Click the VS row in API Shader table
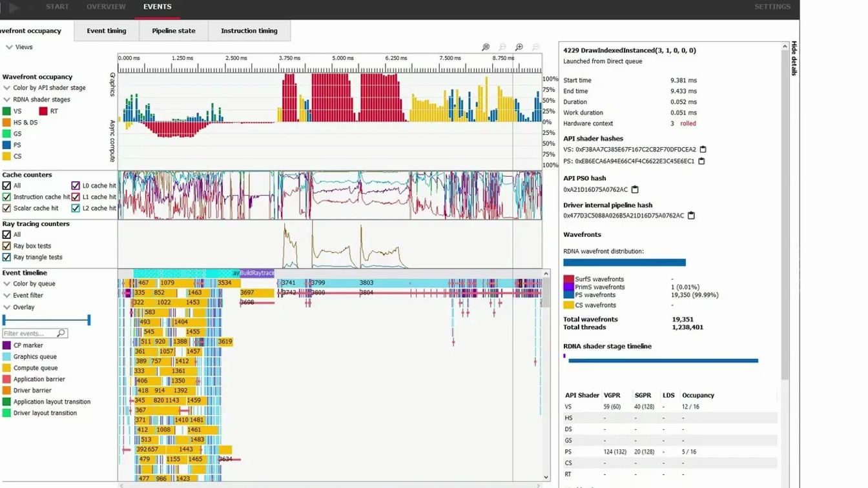Viewport: 868px width, 488px height. pos(670,407)
